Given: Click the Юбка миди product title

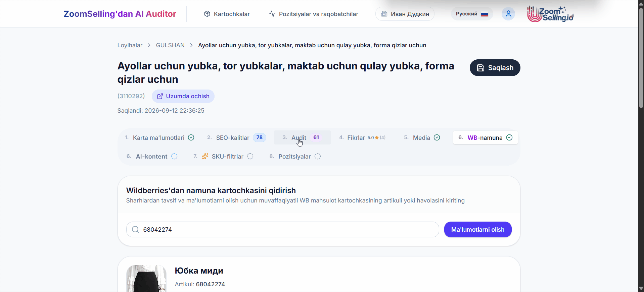Looking at the screenshot, I should pyautogui.click(x=199, y=271).
